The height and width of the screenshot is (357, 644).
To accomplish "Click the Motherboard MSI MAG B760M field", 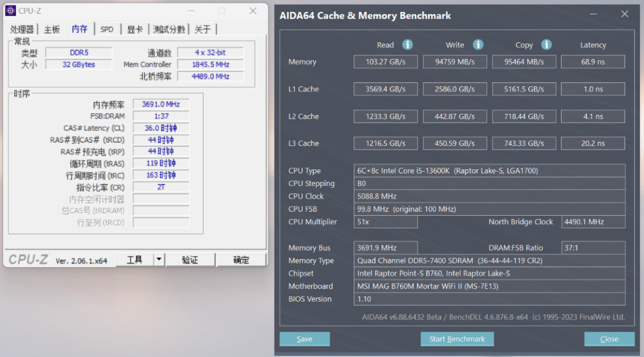I will click(x=489, y=286).
